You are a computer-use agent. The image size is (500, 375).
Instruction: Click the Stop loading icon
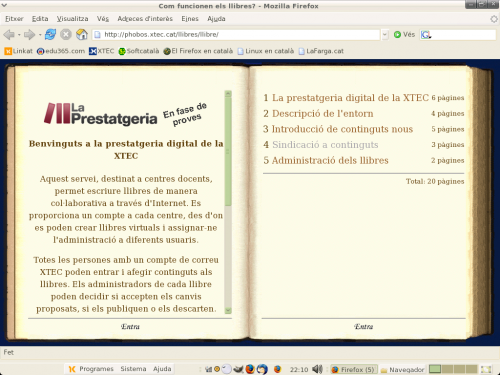point(66,34)
